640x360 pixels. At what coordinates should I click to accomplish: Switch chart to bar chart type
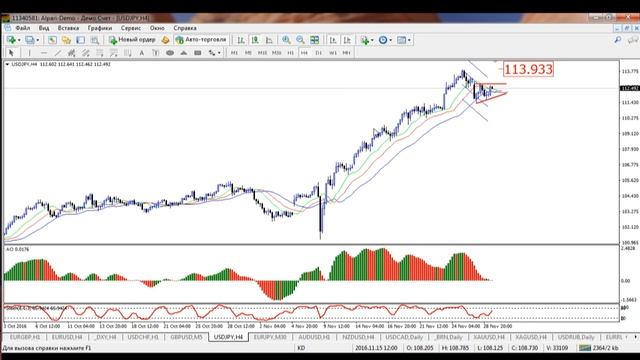[241, 40]
